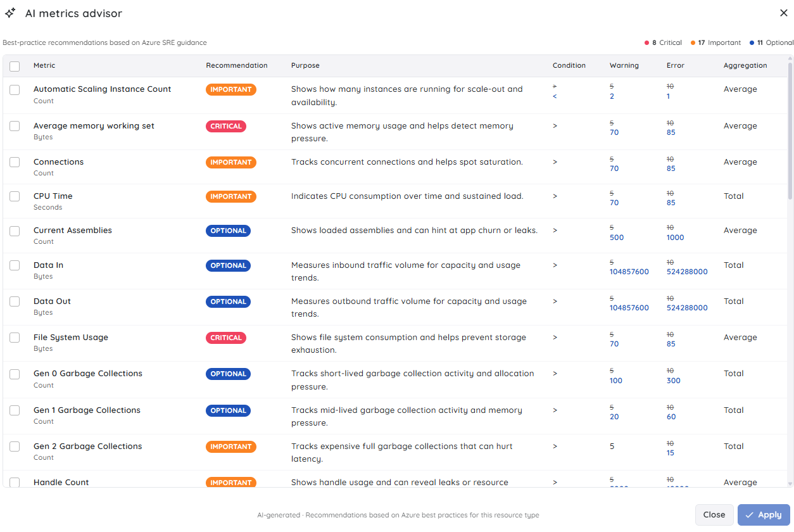Select the Connections metric checkbox

pos(15,162)
